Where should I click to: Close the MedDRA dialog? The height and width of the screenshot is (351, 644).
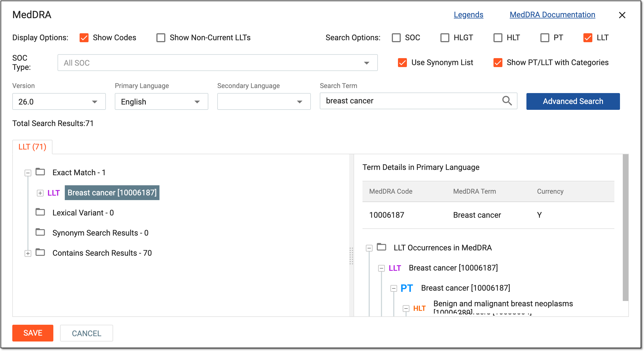tap(622, 15)
